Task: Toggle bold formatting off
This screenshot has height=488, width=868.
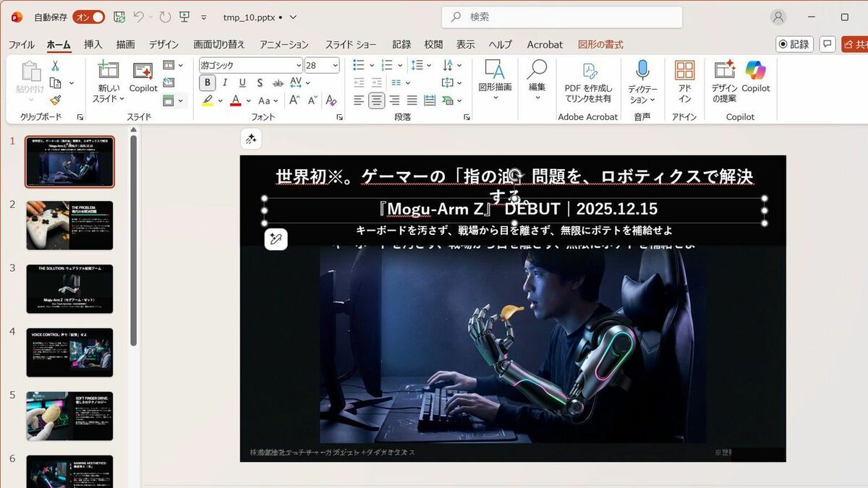Action: click(x=207, y=82)
